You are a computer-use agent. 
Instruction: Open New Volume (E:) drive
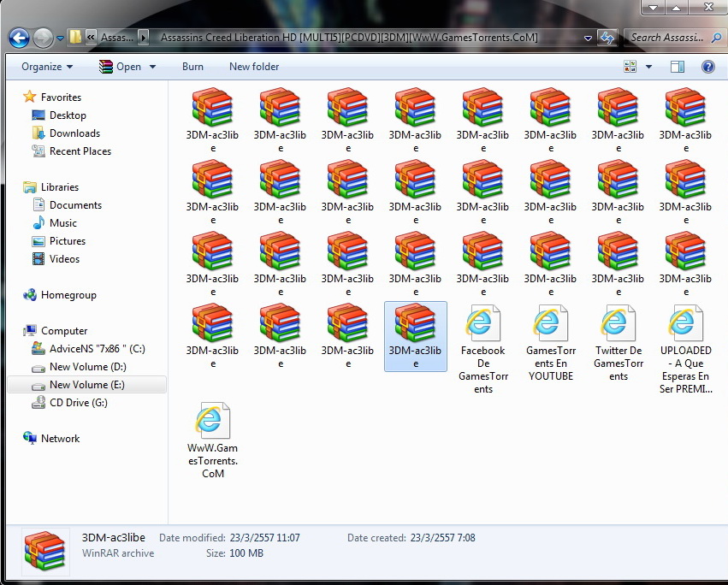(x=86, y=385)
